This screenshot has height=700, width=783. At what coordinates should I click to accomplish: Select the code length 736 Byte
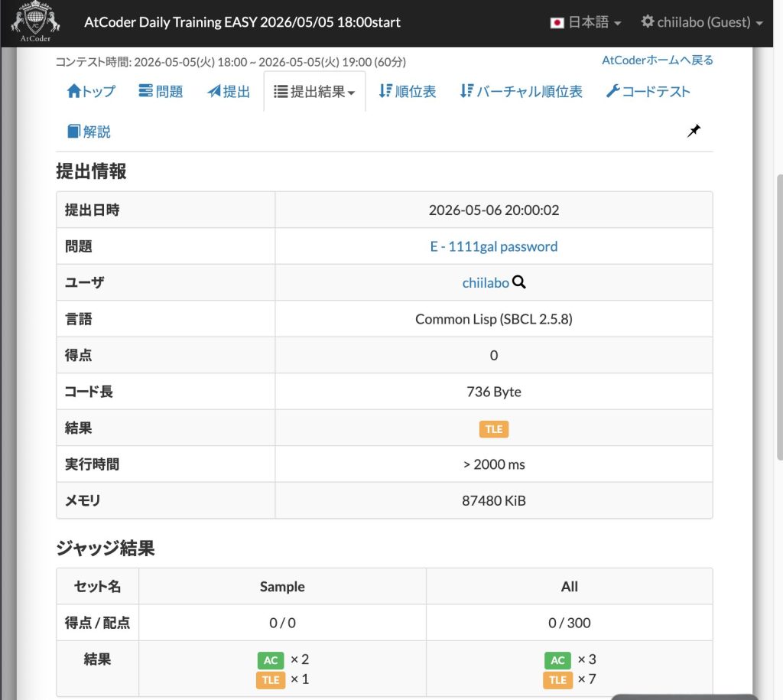[x=494, y=392]
